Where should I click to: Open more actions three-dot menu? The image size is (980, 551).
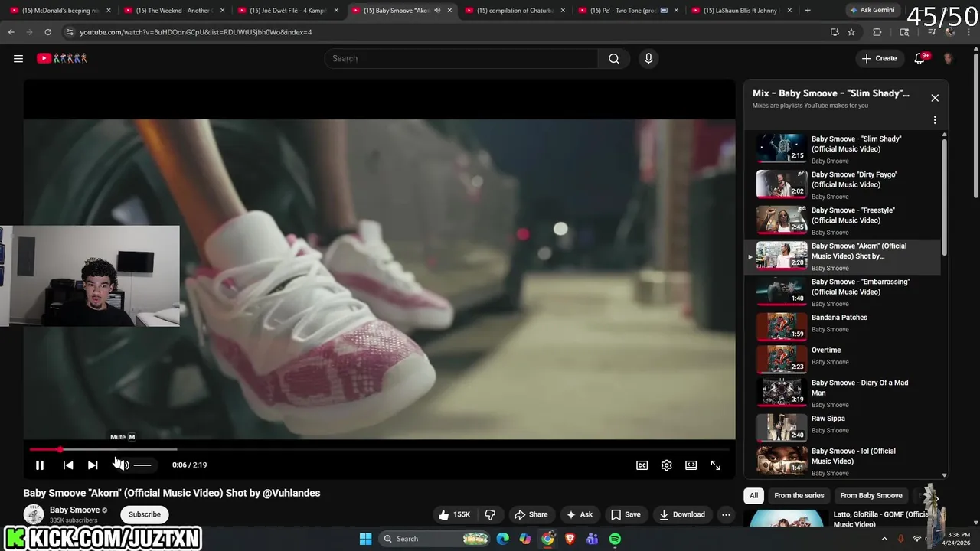click(x=726, y=514)
